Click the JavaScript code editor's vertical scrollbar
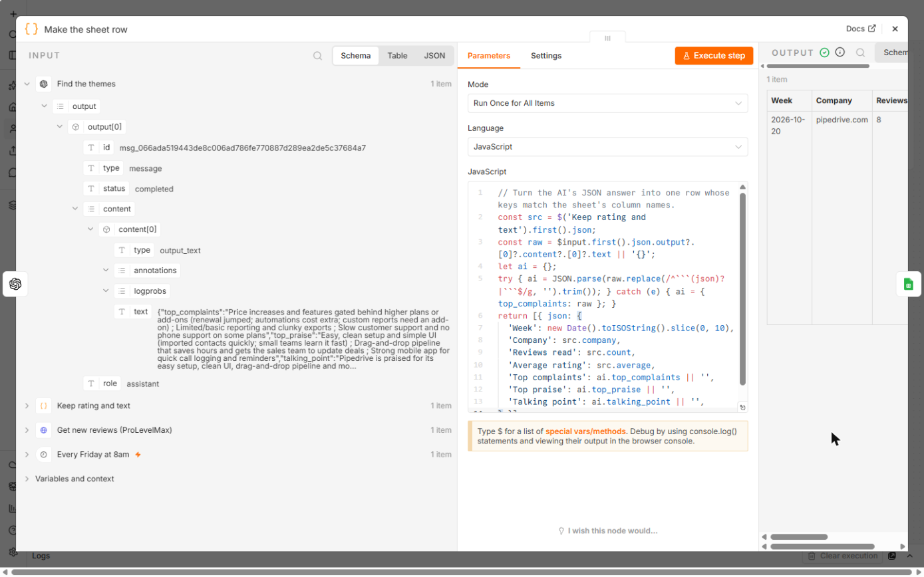Image resolution: width=924 pixels, height=577 pixels. pos(742,289)
